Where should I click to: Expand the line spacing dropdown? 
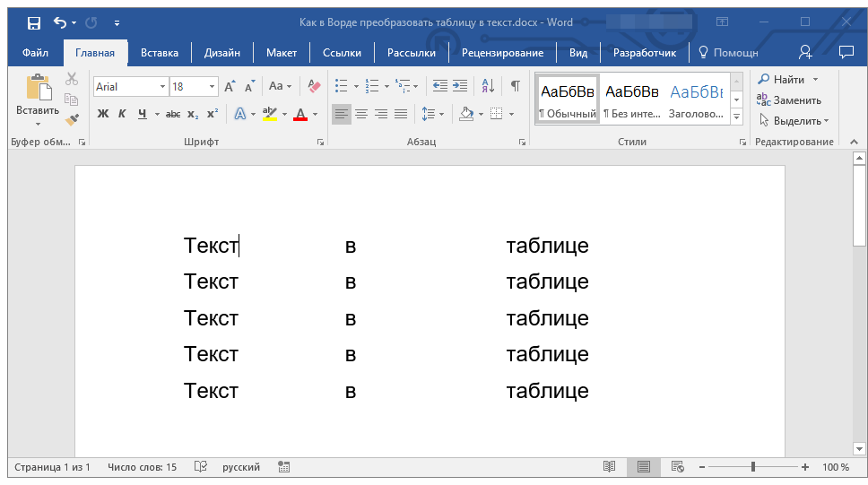(x=442, y=114)
